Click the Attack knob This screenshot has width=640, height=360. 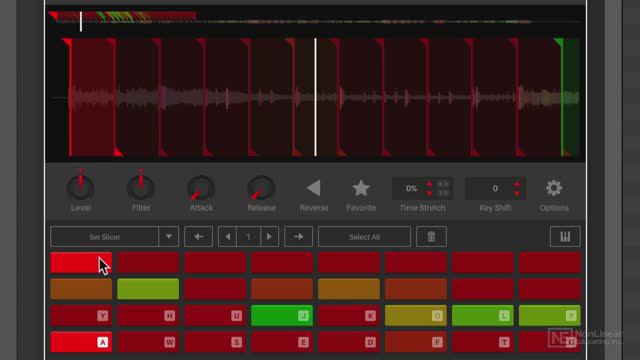coord(201,189)
